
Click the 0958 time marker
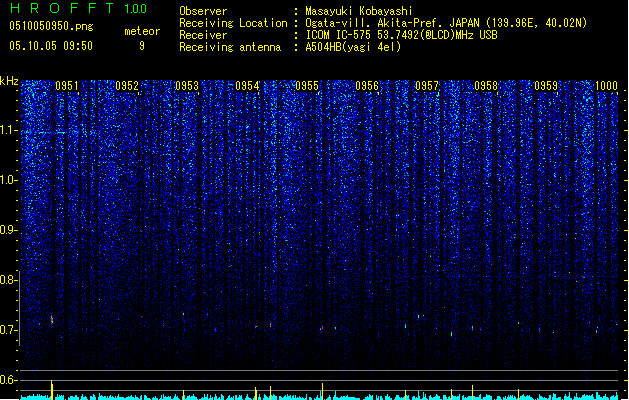click(x=486, y=86)
